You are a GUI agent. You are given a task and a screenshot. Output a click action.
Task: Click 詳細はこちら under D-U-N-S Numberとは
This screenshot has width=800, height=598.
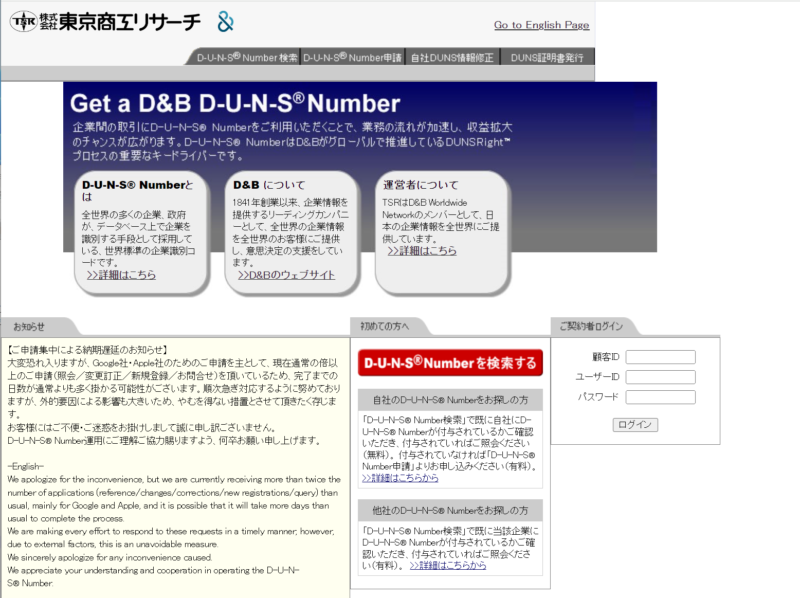(x=120, y=275)
